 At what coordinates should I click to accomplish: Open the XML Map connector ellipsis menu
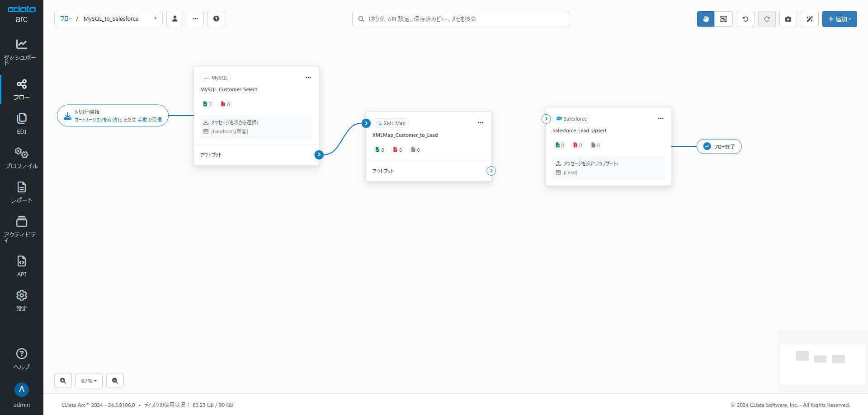tap(481, 123)
